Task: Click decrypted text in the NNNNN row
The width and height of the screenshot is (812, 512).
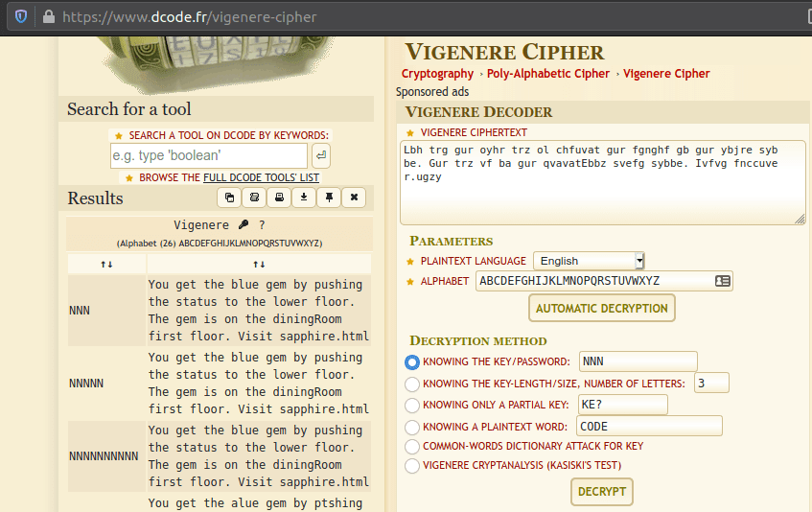Action: click(259, 384)
